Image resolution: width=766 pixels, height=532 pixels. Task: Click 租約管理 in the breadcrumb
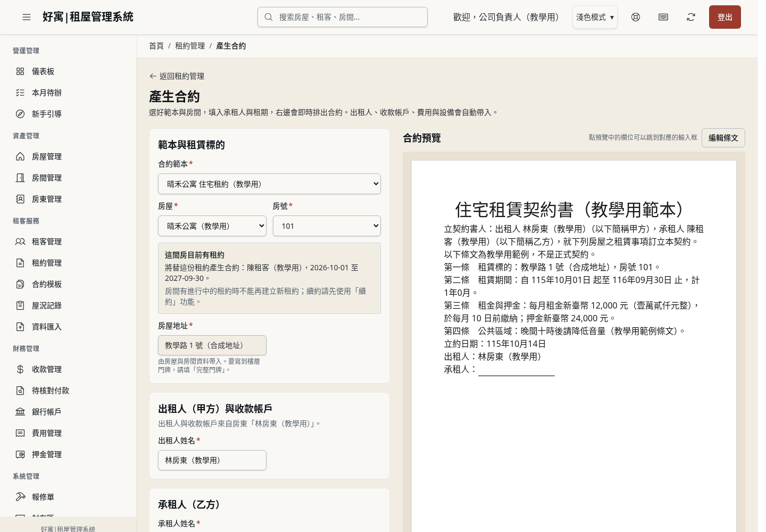point(190,46)
